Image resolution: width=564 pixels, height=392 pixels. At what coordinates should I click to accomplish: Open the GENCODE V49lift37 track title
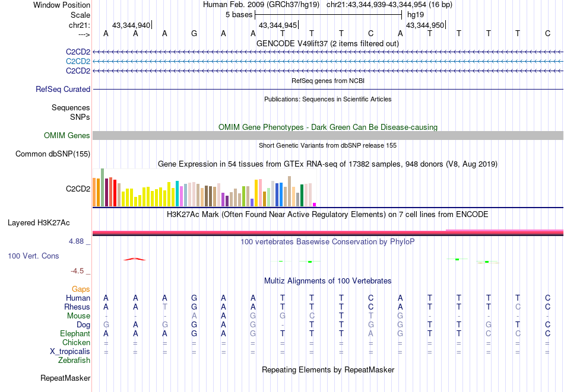[327, 43]
